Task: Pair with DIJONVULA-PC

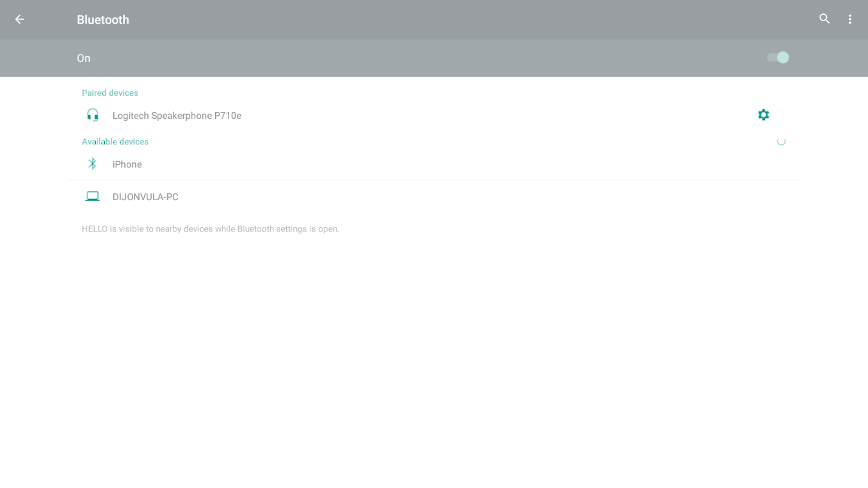Action: pyautogui.click(x=434, y=196)
